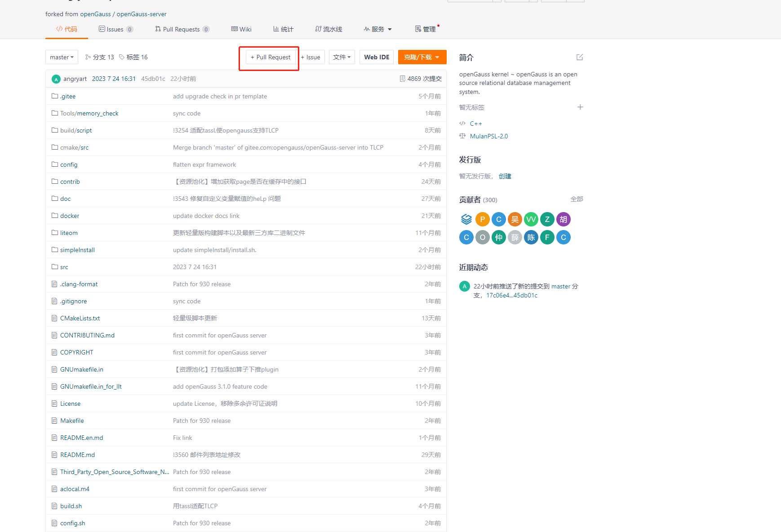Open commit hash 45db01c

[x=153, y=79]
